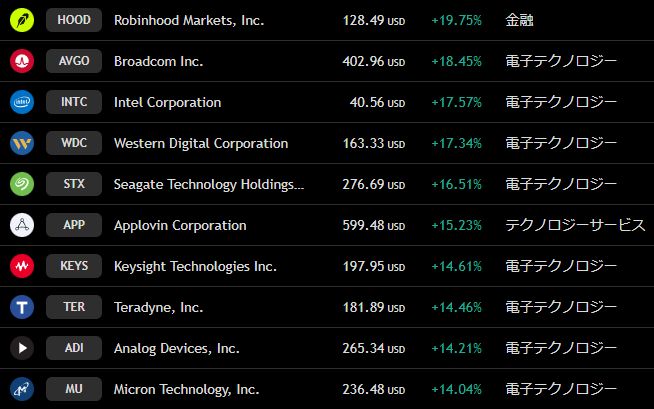
Task: Open the INTC ticker badge
Action: (x=74, y=102)
